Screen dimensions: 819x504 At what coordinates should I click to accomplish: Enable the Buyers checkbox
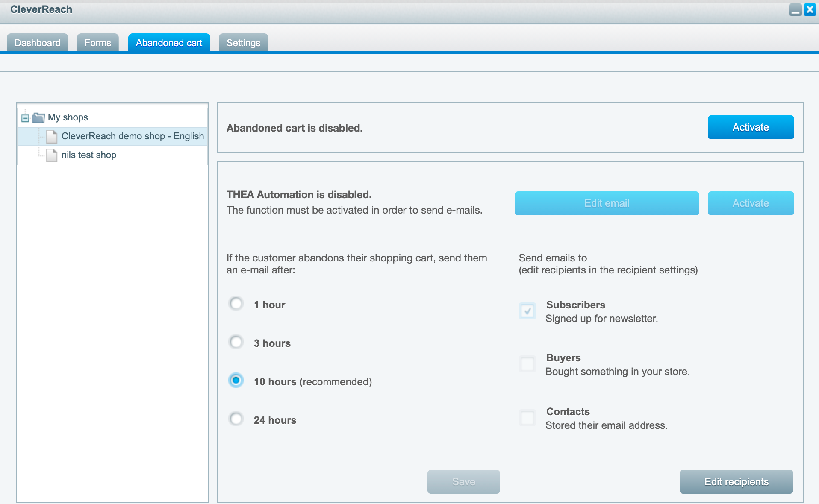527,364
